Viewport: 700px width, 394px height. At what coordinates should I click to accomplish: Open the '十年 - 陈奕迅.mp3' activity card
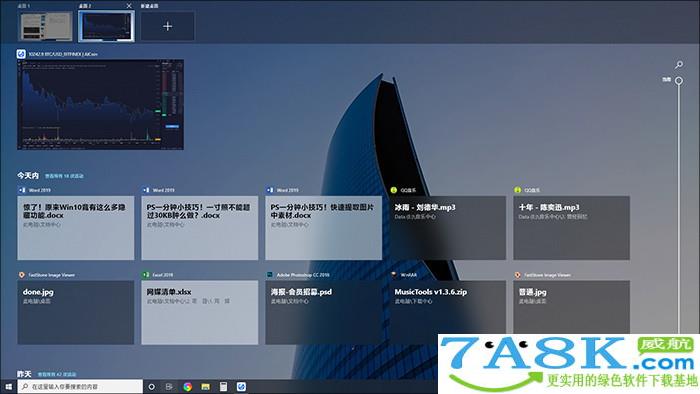pyautogui.click(x=571, y=228)
